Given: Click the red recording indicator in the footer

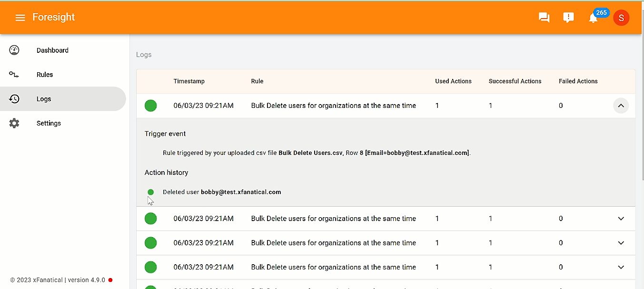Looking at the screenshot, I should 110,280.
